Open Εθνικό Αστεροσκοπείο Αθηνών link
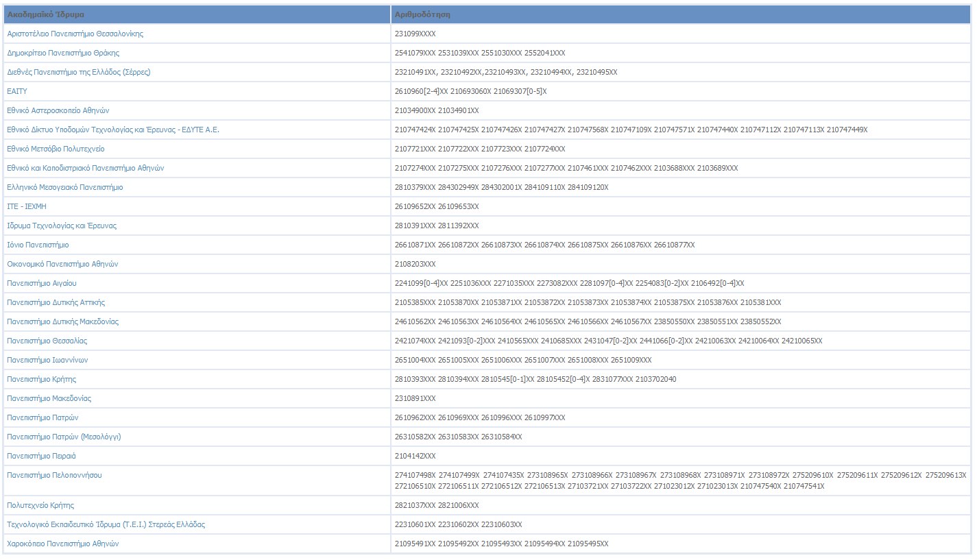977x560 pixels. 58,110
